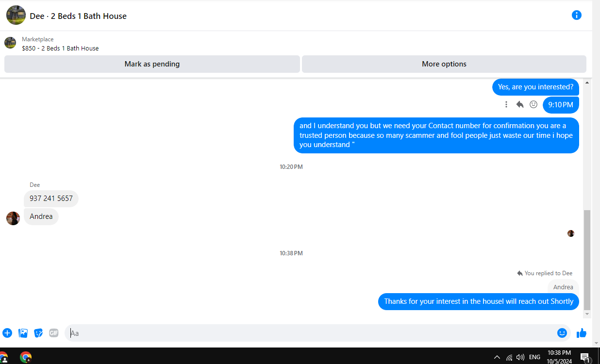Attach a file using the photo icon

pyautogui.click(x=23, y=333)
